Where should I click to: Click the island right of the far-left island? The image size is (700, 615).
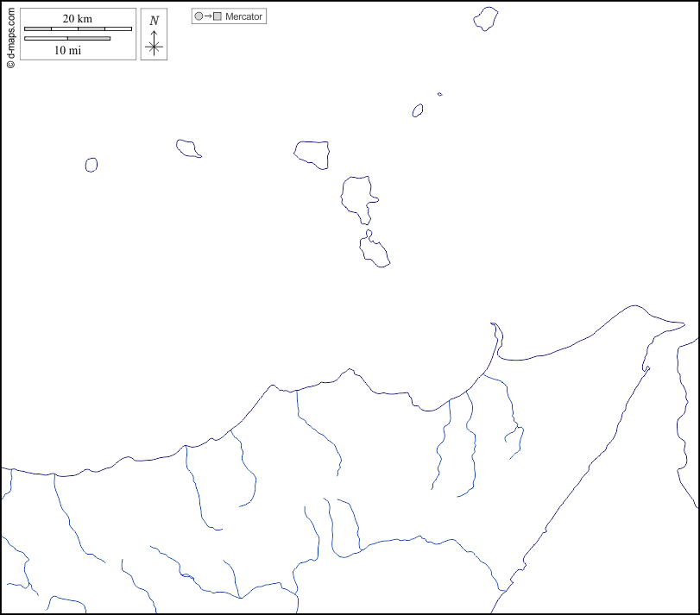(x=187, y=148)
